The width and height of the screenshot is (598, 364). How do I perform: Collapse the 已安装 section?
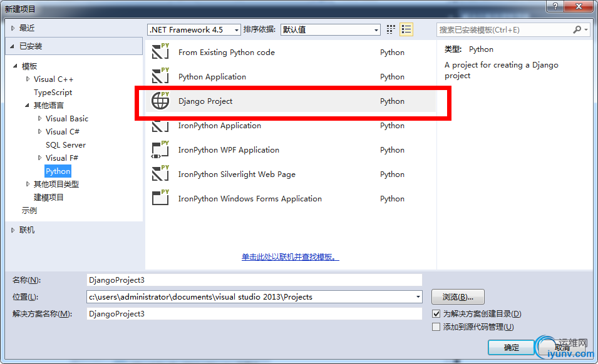point(12,46)
